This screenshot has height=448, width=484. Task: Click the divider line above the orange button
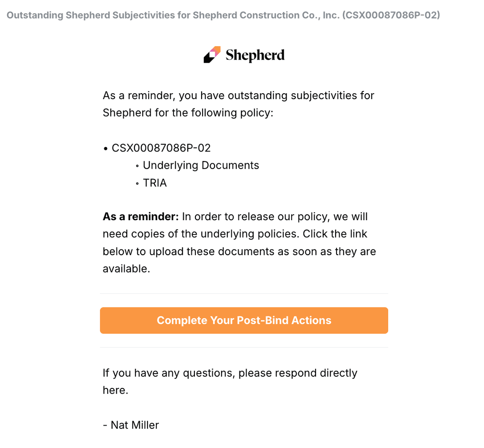pos(244,294)
